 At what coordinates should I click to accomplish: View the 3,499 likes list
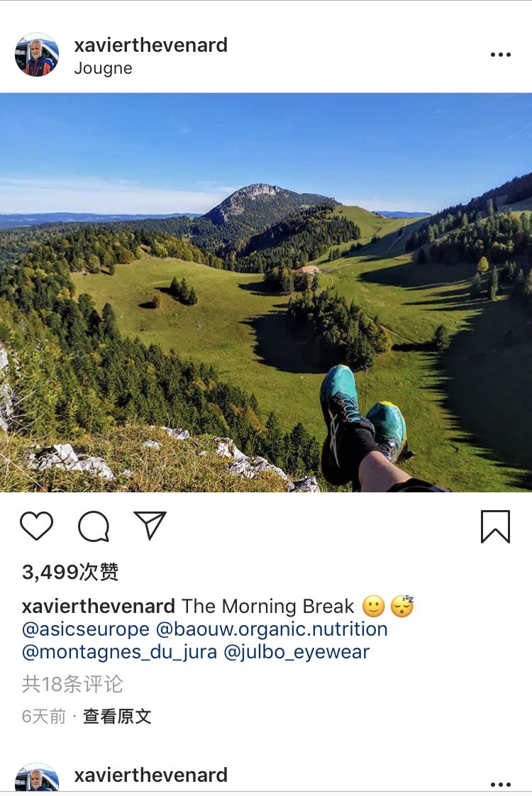[x=70, y=572]
